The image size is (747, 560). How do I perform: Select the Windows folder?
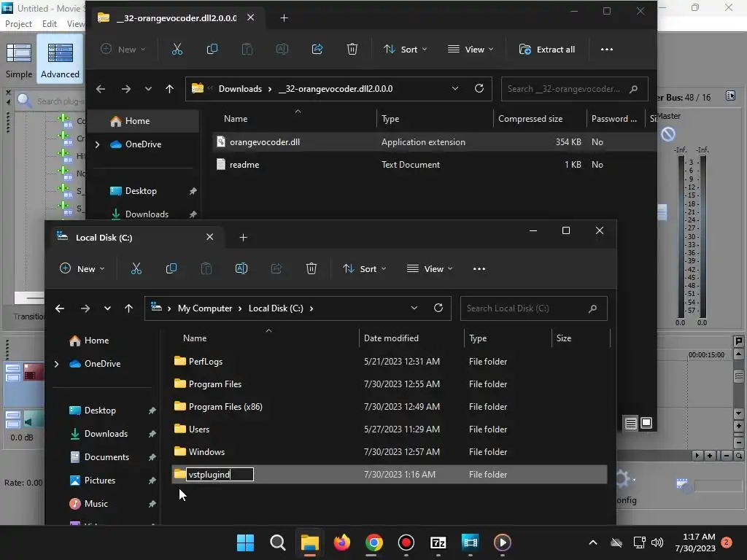pos(390,452)
